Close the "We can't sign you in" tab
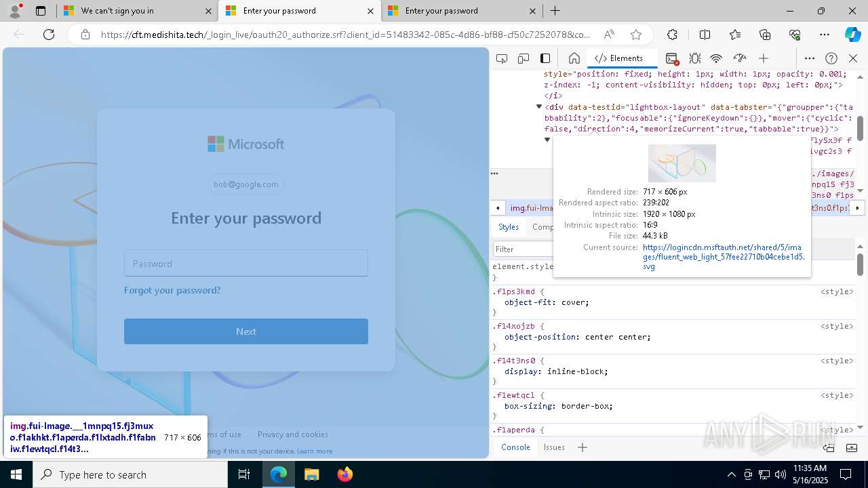Viewport: 868px width, 488px height. [x=208, y=11]
